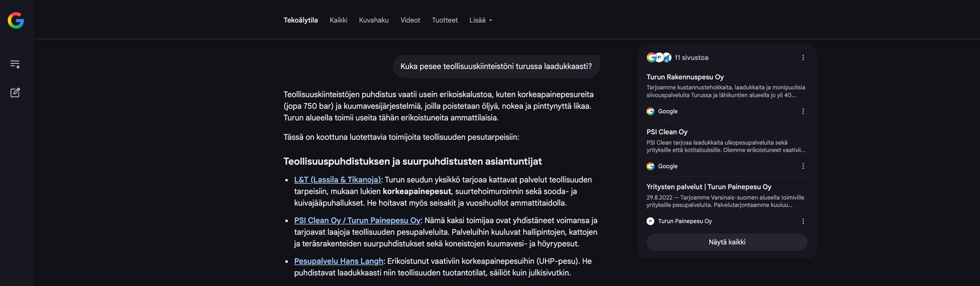This screenshot has width=980, height=286.
Task: Open the L&T (Lassila & Tikanoja) link
Action: [x=337, y=179]
